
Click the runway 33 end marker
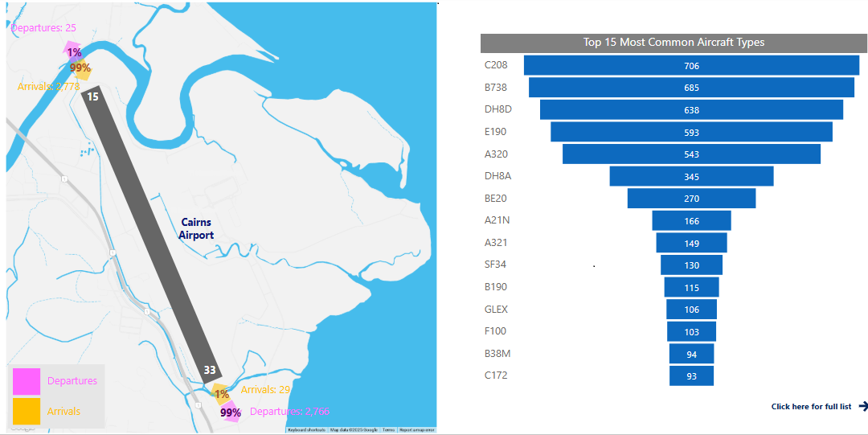(210, 370)
